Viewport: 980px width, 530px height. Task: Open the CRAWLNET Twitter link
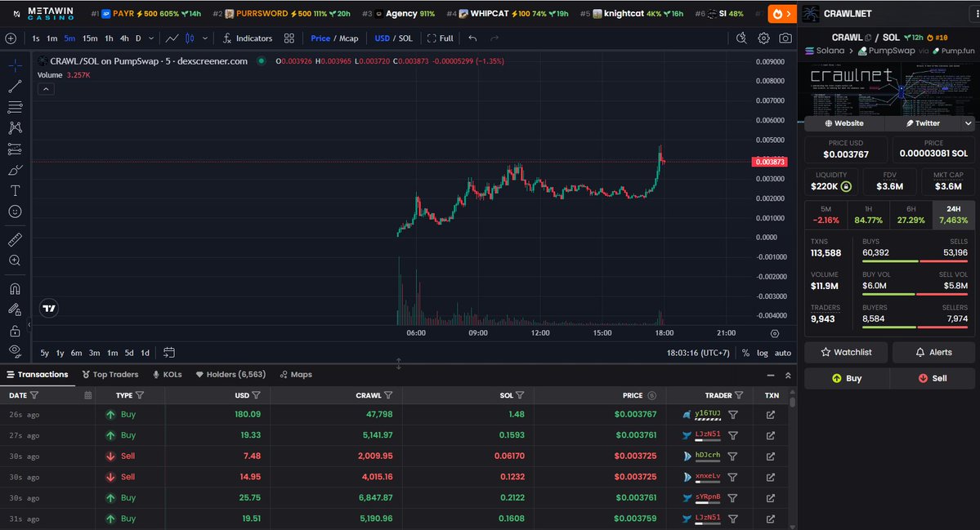923,123
